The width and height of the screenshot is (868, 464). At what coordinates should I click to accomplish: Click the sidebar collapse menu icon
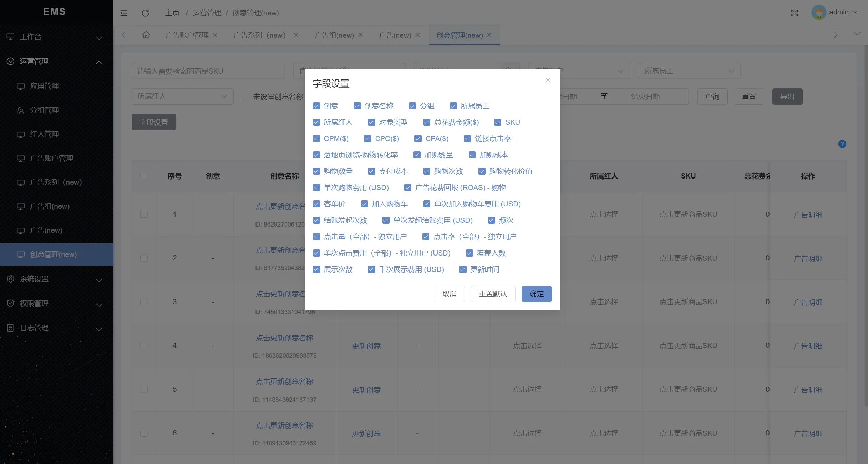point(124,13)
